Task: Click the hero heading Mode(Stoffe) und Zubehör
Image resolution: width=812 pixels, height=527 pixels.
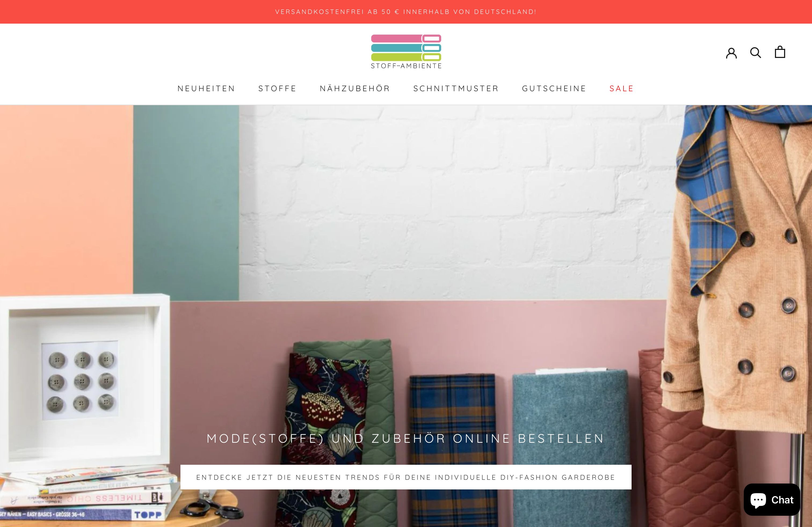Action: (406, 438)
